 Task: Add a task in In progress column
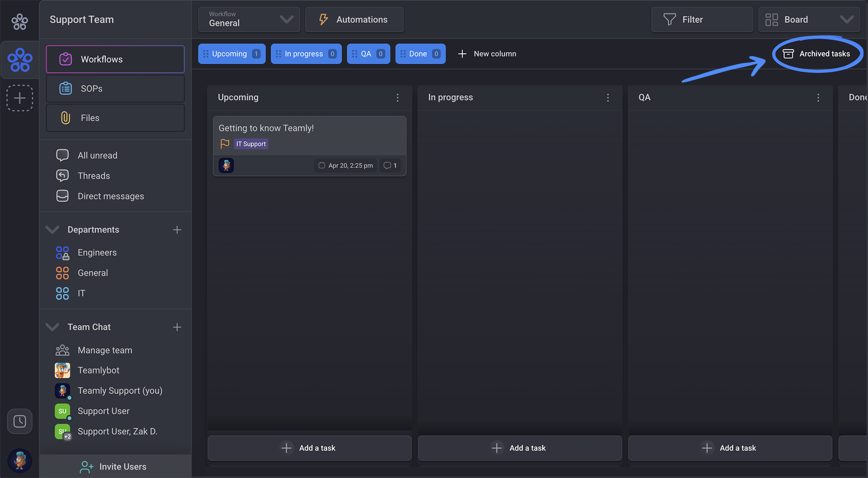tap(520, 448)
